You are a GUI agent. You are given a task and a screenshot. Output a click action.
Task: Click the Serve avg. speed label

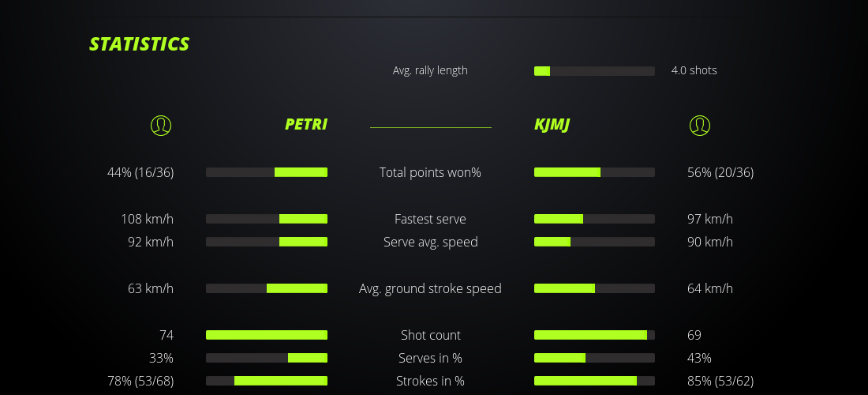tap(430, 242)
